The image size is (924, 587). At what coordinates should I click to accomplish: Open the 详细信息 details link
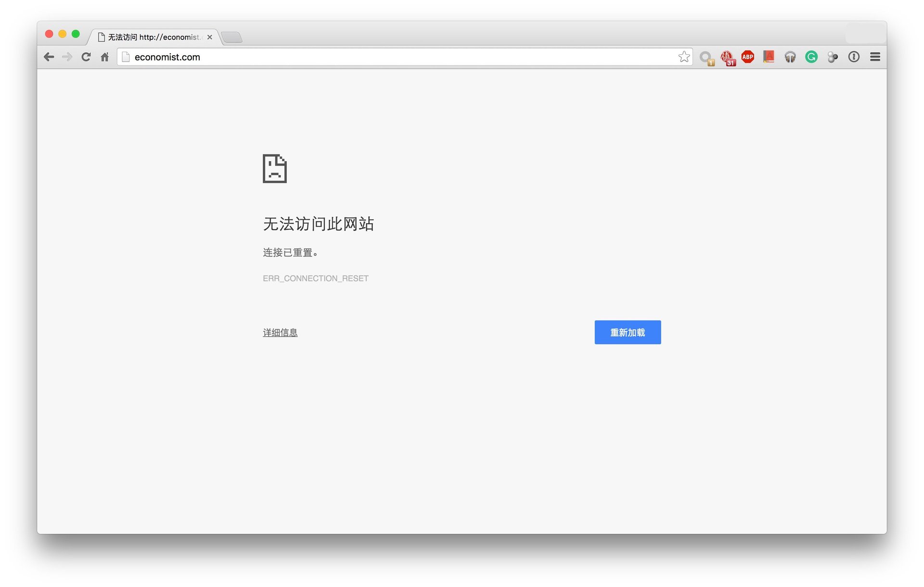click(x=280, y=332)
